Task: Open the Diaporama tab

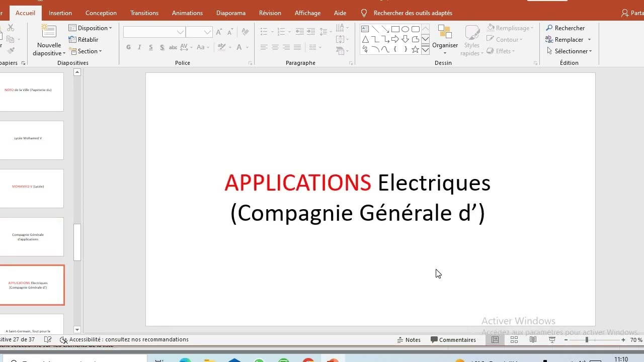Action: tap(231, 13)
